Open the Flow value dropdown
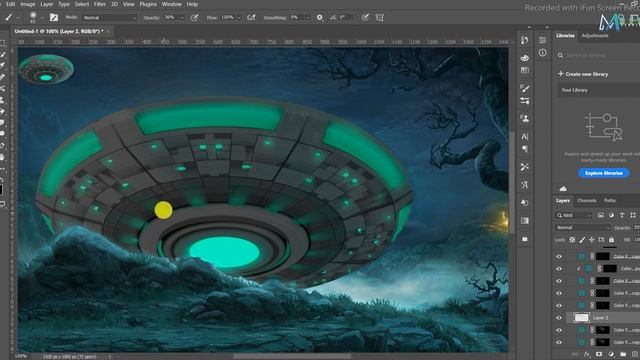The image size is (640, 360). 239,18
